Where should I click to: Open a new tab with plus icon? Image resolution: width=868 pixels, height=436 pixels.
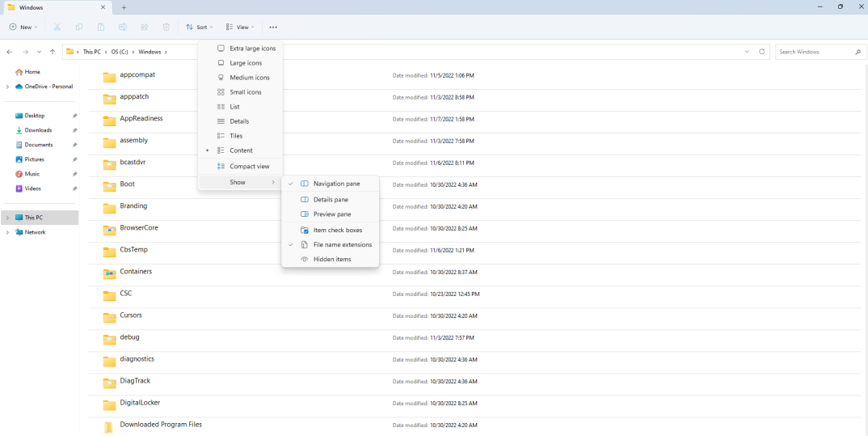coord(124,7)
